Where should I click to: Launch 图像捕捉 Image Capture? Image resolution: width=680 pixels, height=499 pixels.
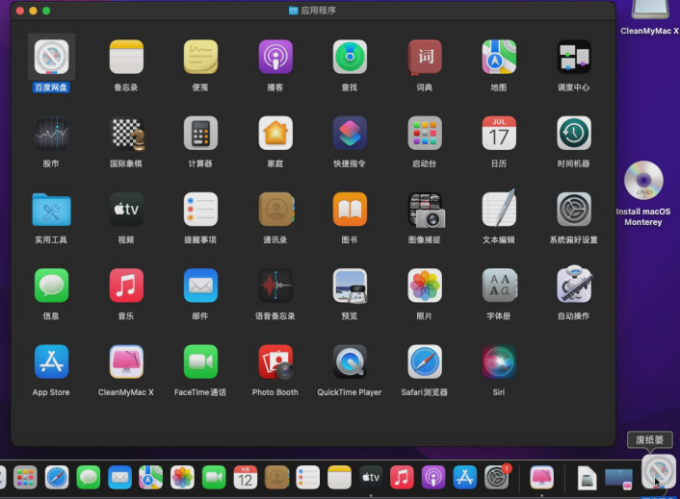coord(426,210)
